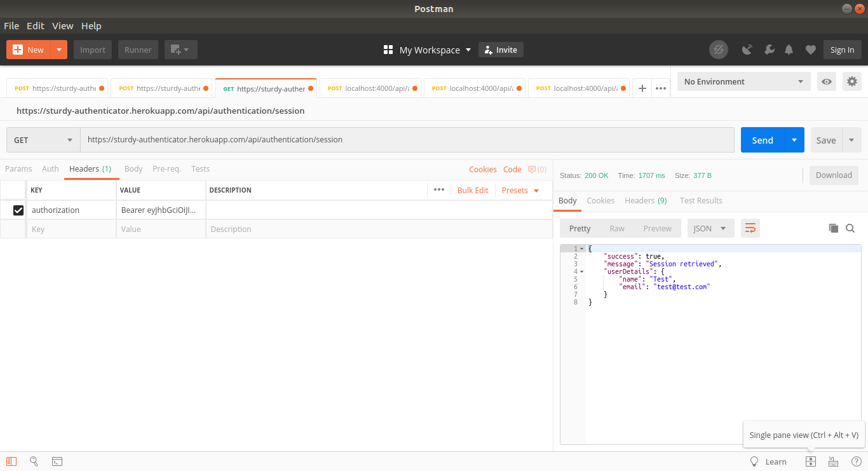
Task: Open the Test Results tab
Action: [x=701, y=200]
